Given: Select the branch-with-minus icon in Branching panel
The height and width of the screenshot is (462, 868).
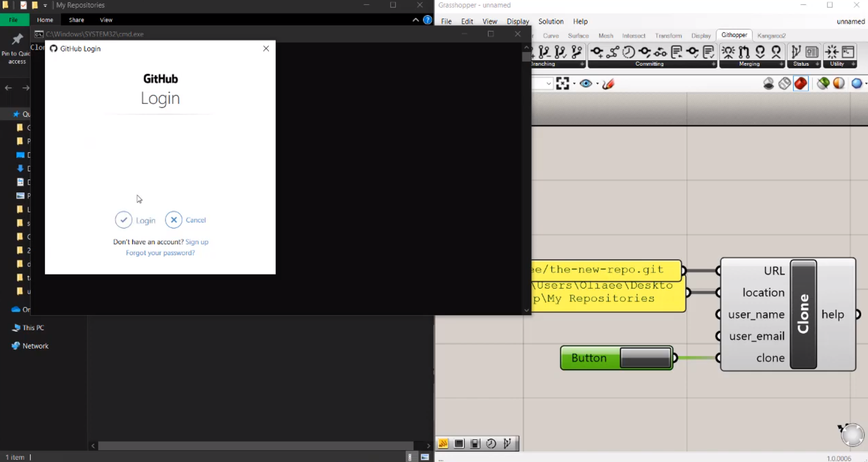Looking at the screenshot, I should point(545,52).
